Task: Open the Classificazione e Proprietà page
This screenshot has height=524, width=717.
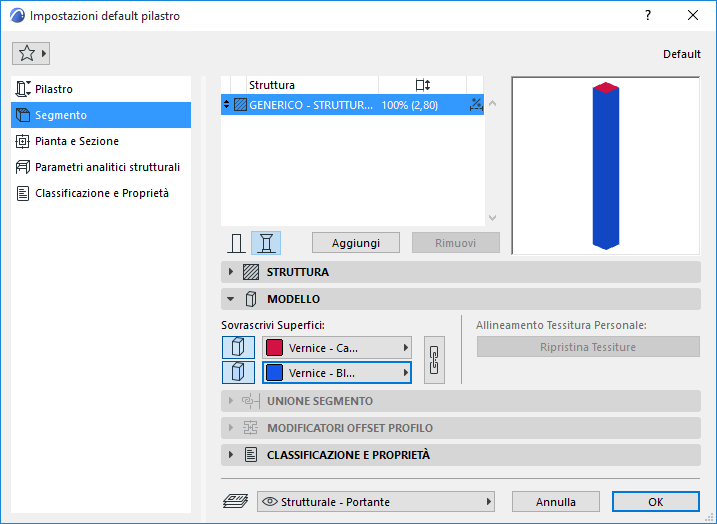Action: 101,193
